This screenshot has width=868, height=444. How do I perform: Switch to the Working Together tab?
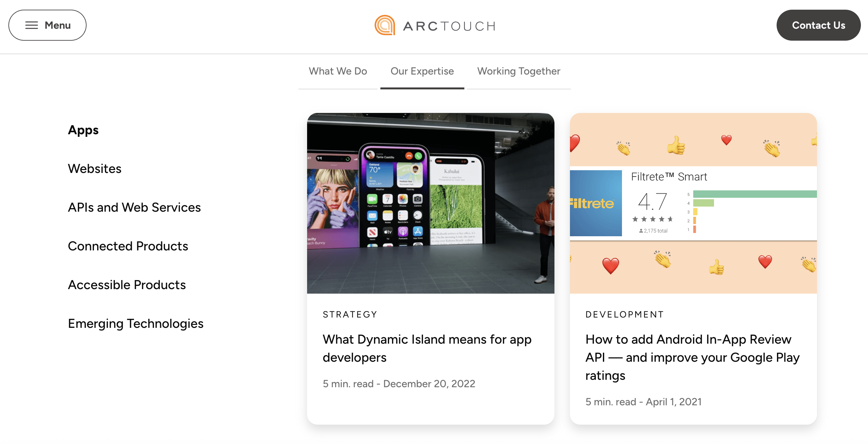pos(518,71)
